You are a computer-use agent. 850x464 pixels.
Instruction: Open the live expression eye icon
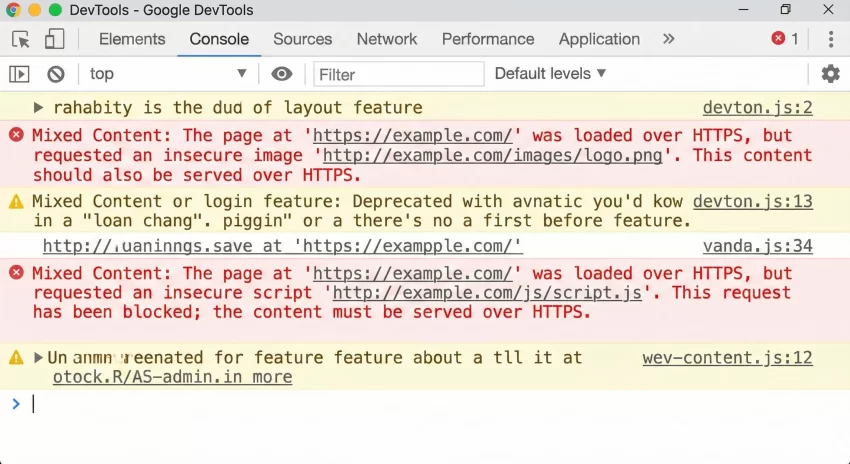coord(281,74)
